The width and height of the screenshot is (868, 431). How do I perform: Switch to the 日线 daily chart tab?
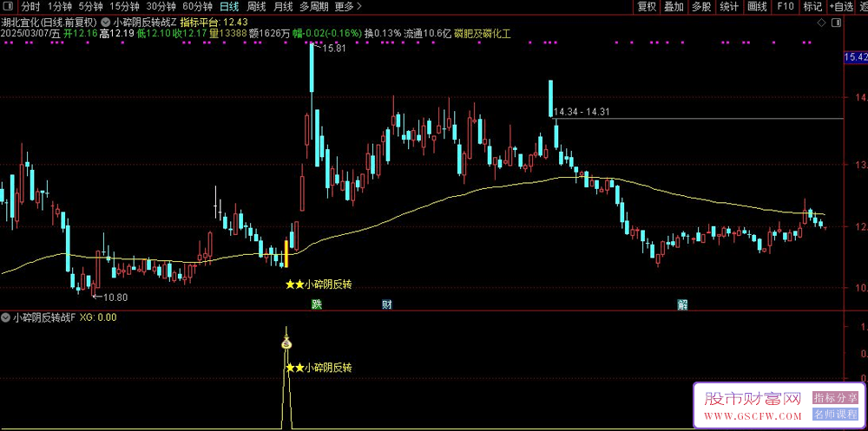229,7
